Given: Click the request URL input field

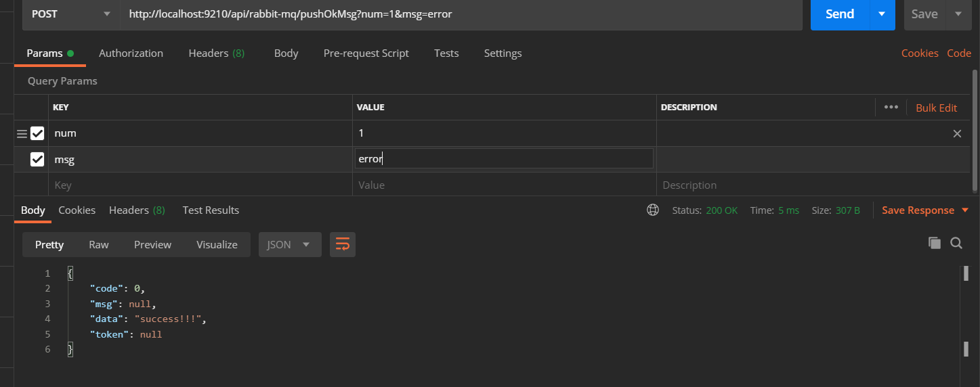Looking at the screenshot, I should tap(461, 14).
